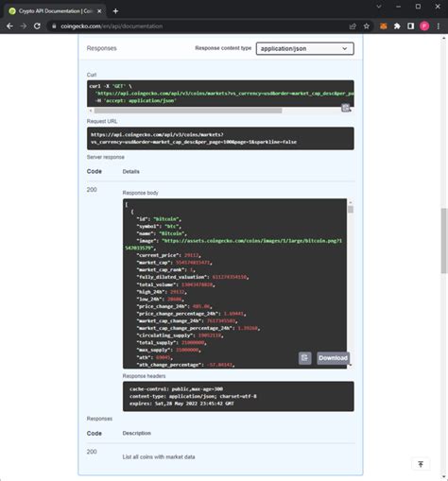Open the MetaMask fox extension
This screenshot has width=448, height=481.
coord(384,26)
